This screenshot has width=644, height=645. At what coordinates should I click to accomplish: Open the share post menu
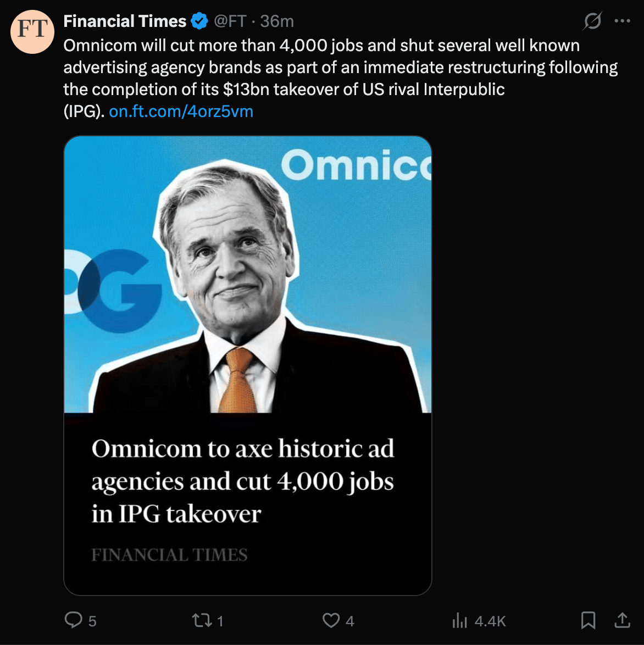[622, 620]
